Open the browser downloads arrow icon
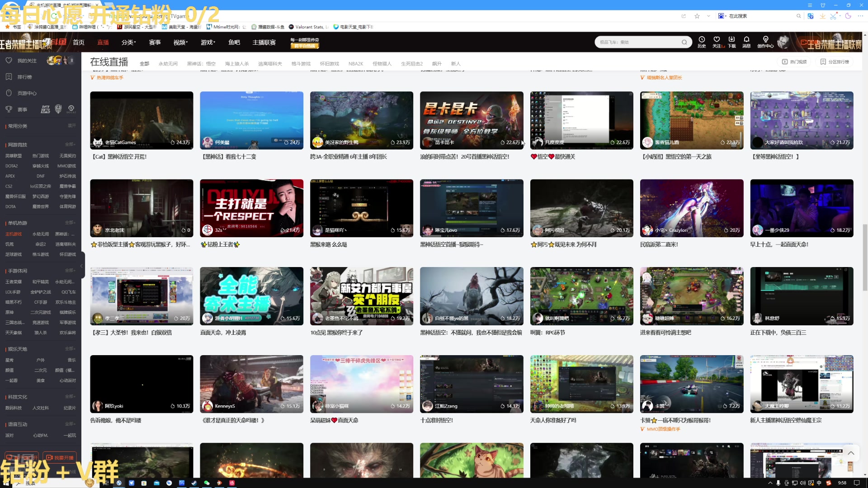The width and height of the screenshot is (868, 488). click(822, 16)
